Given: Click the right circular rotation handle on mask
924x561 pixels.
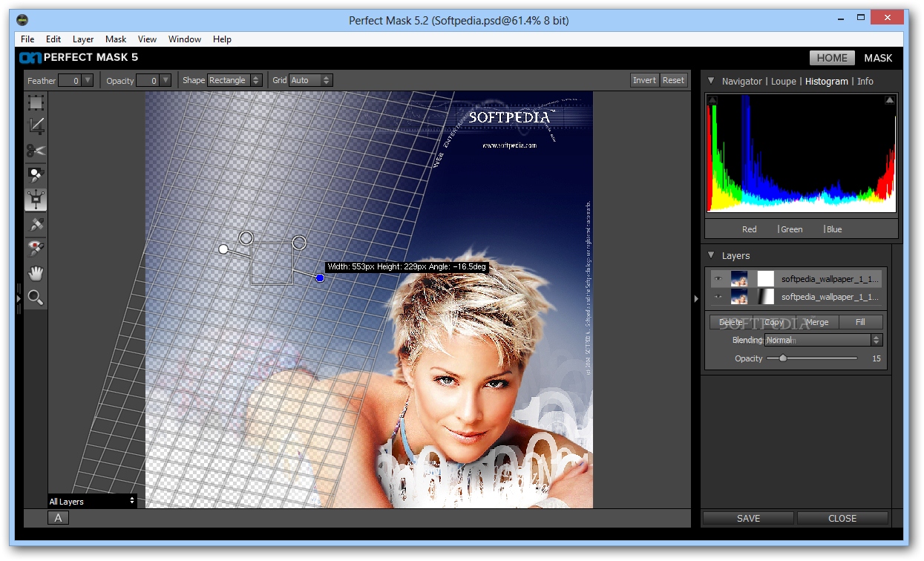Looking at the screenshot, I should (x=299, y=243).
